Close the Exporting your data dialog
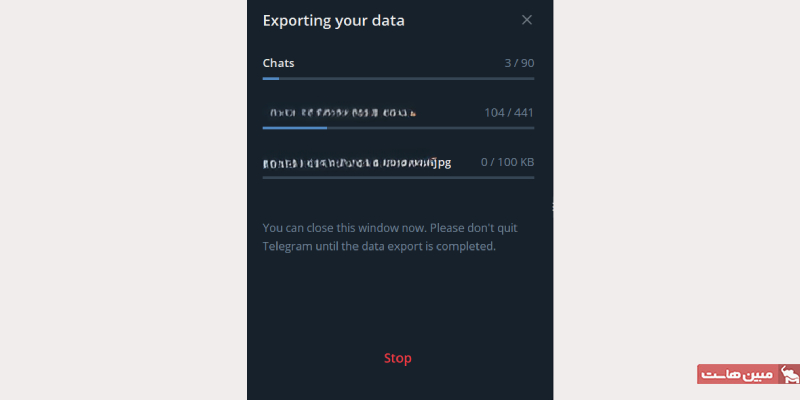Viewport: 800px width, 400px height. [527, 20]
